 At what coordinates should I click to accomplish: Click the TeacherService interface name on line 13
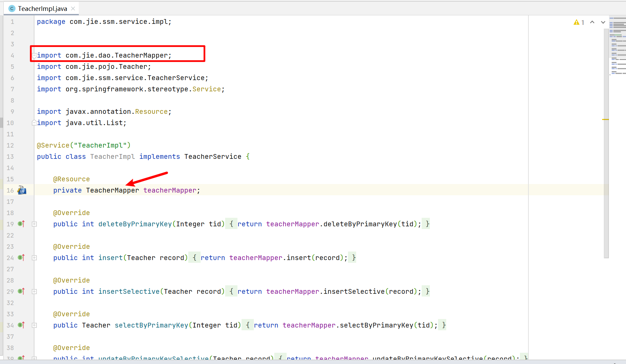pos(213,156)
